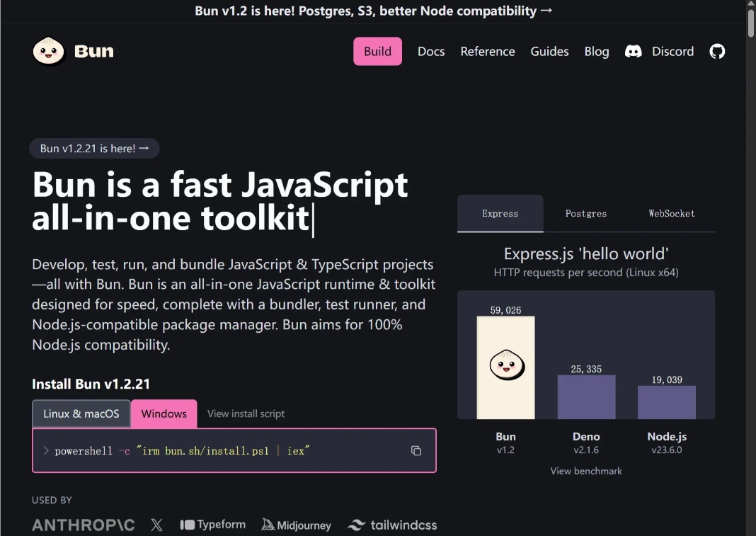756x536 pixels.
Task: Click the Express.js 'hello world' title
Action: tap(586, 253)
